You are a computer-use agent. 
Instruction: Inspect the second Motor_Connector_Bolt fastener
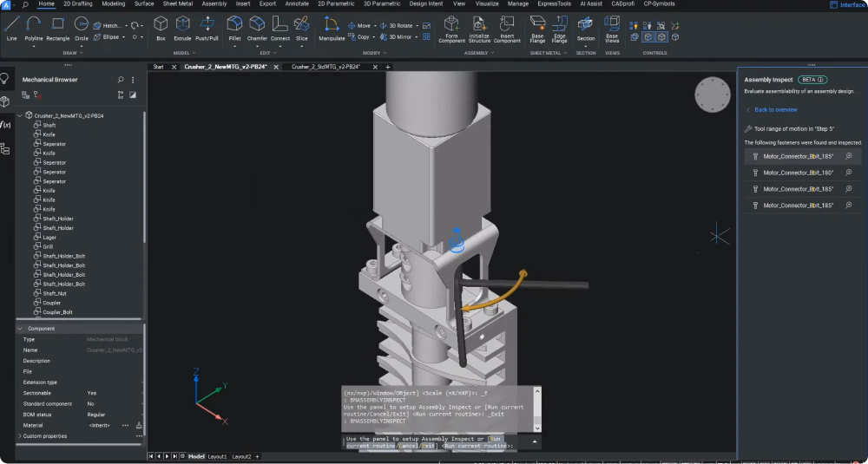[x=848, y=173]
